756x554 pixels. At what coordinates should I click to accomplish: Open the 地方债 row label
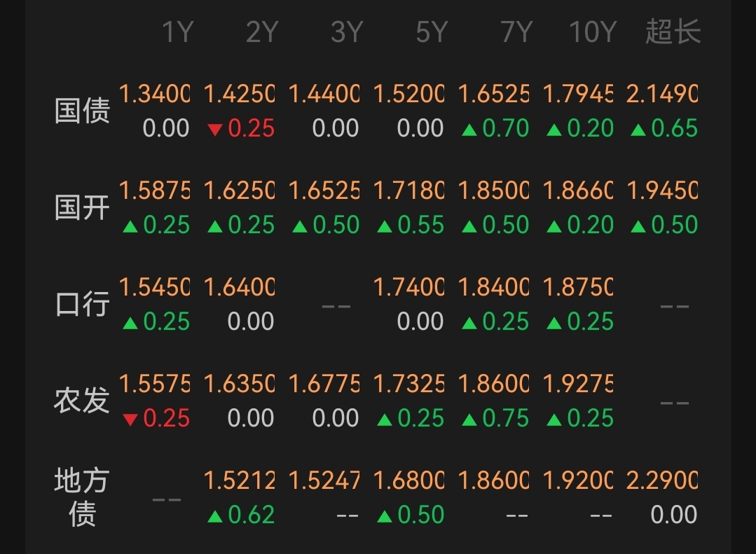coord(82,497)
